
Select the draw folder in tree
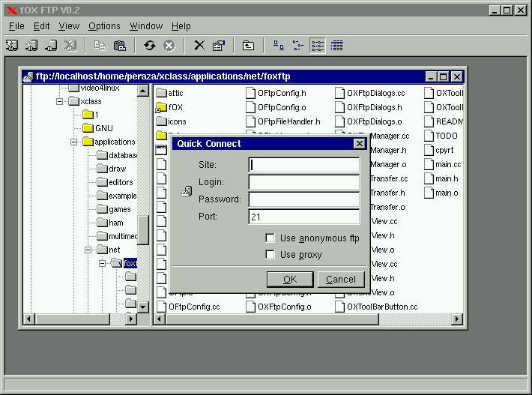[112, 169]
